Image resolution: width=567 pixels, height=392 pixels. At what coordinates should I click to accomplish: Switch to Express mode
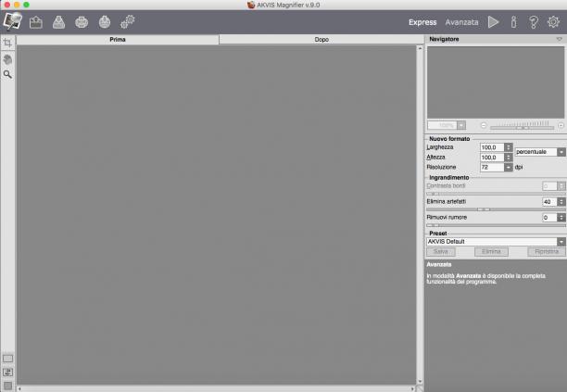point(422,22)
